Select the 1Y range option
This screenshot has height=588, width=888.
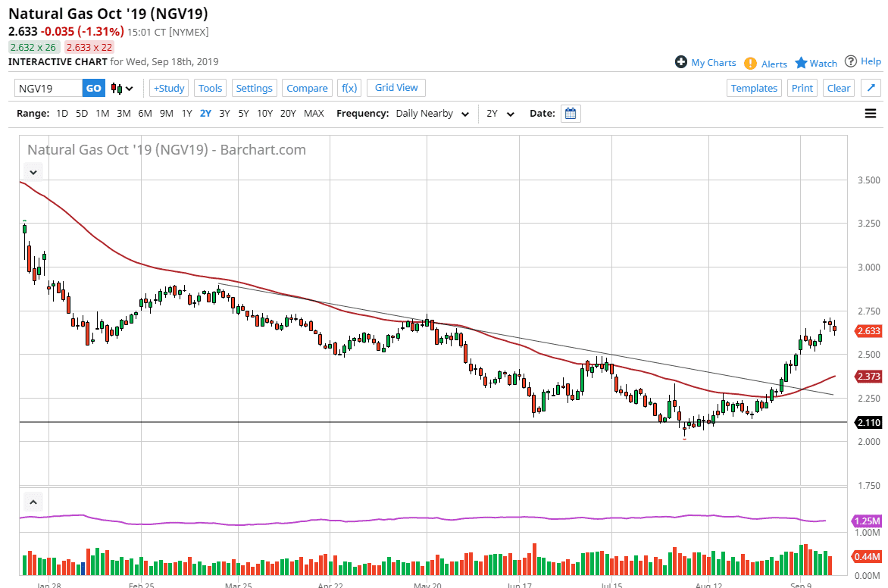click(x=186, y=114)
